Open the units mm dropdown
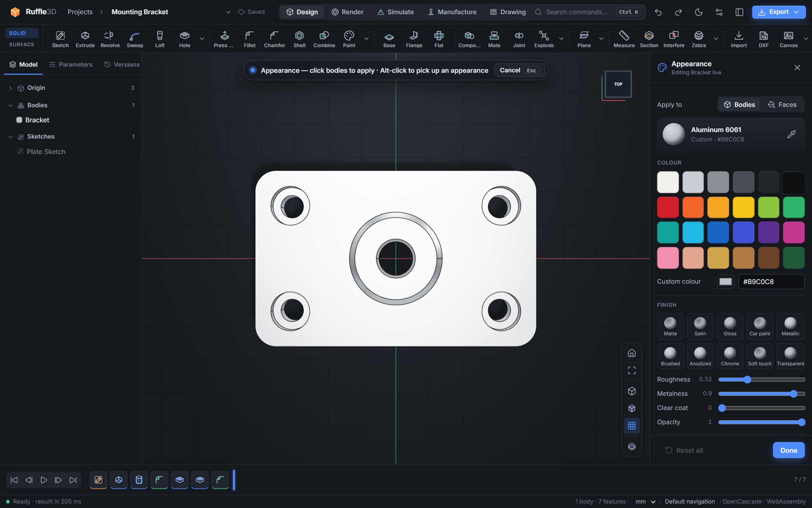Image resolution: width=812 pixels, height=508 pixels. [646, 501]
